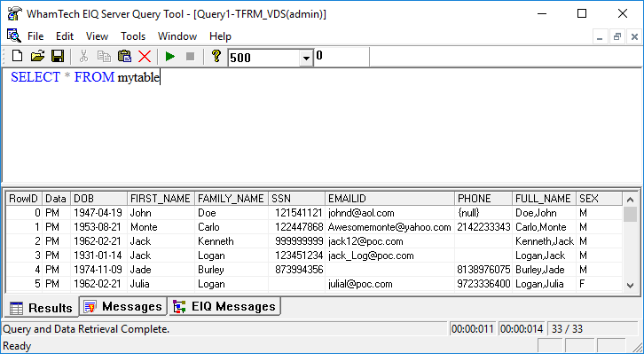Click the Stop execution square icon
The width and height of the screenshot is (644, 354).
190,56
